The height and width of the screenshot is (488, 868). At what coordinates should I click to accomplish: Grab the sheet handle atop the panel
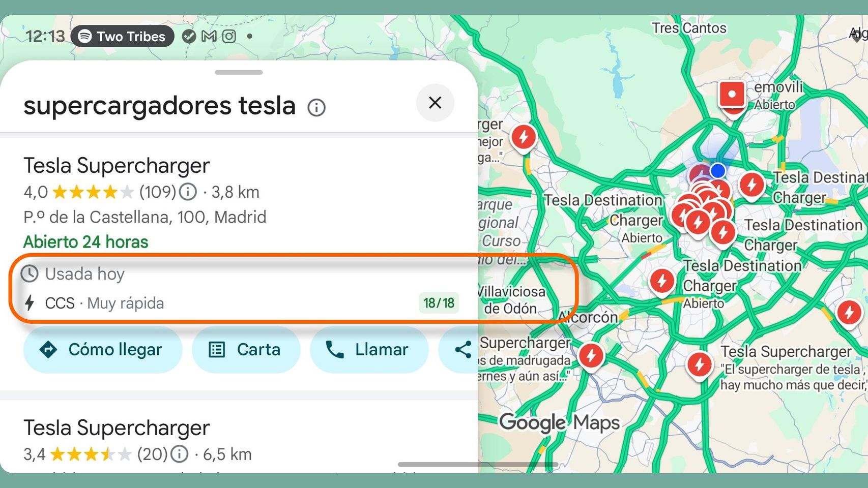[239, 72]
